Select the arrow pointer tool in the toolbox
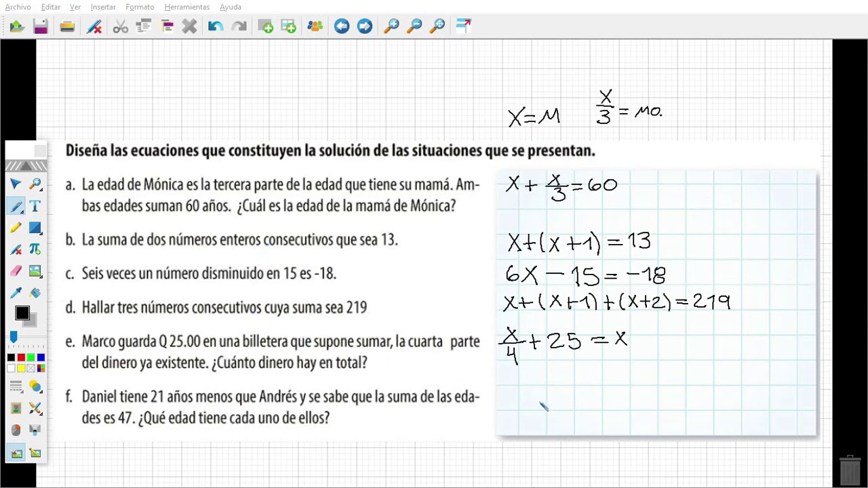Viewport: 868px width, 488px height. 16,184
